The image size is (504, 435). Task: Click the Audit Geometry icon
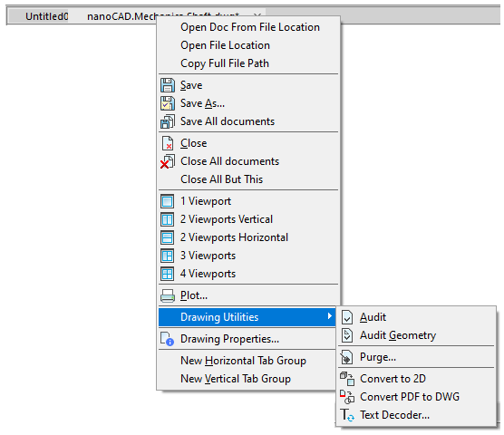[347, 335]
